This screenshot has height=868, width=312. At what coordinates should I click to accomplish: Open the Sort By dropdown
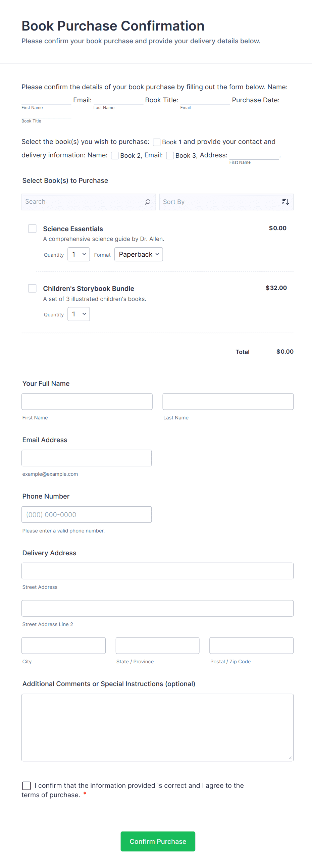(x=222, y=202)
